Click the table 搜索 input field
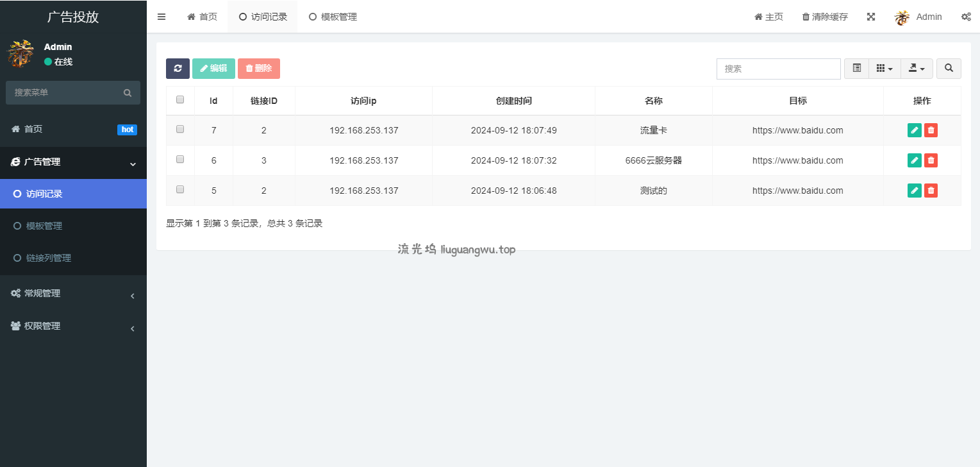Image resolution: width=980 pixels, height=467 pixels. 778,69
